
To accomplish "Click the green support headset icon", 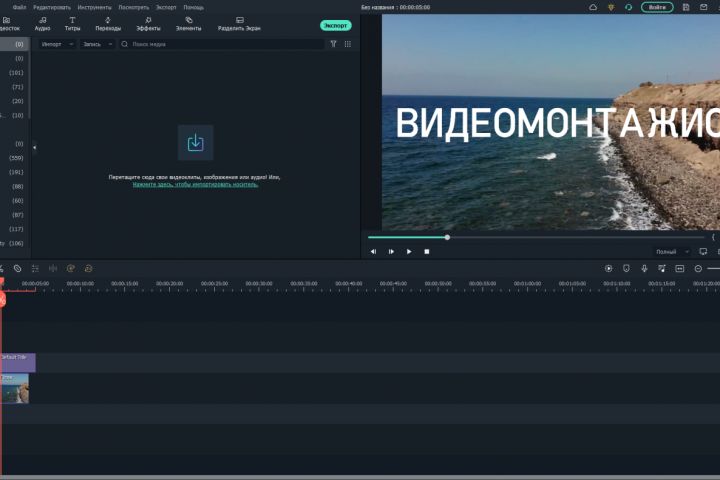I will (629, 7).
